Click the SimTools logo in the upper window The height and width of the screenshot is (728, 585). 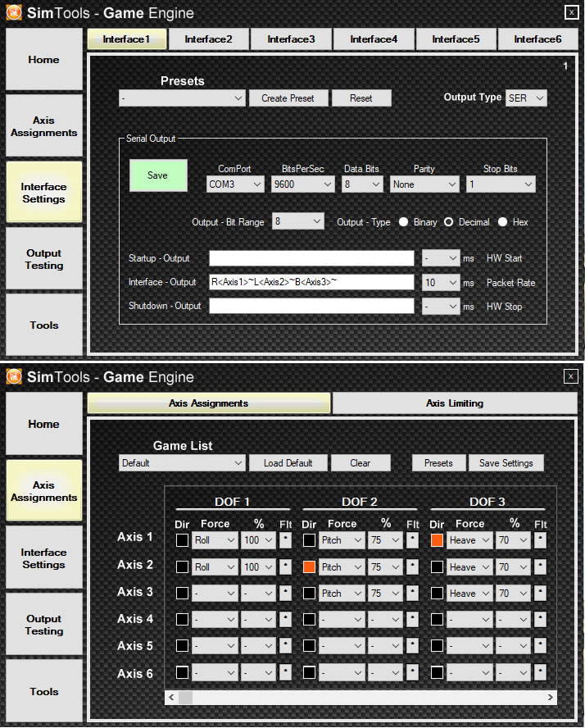click(x=14, y=12)
